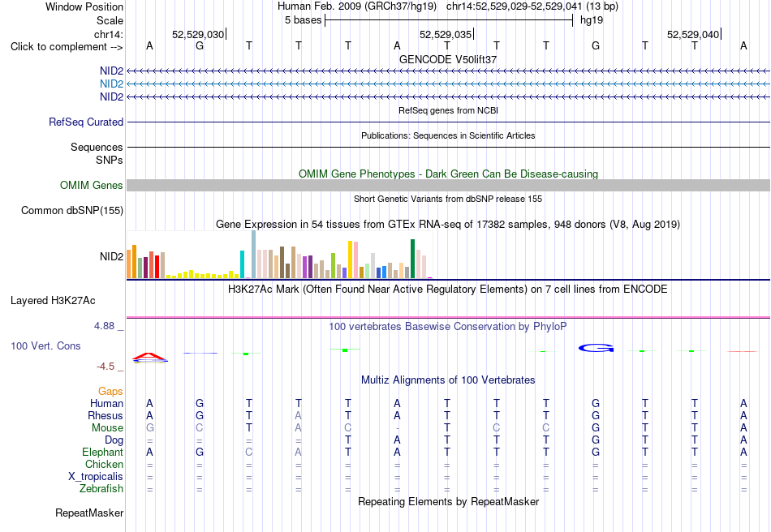Select the Mouse species row label
Screen dimensions: 771x532
(x=107, y=428)
